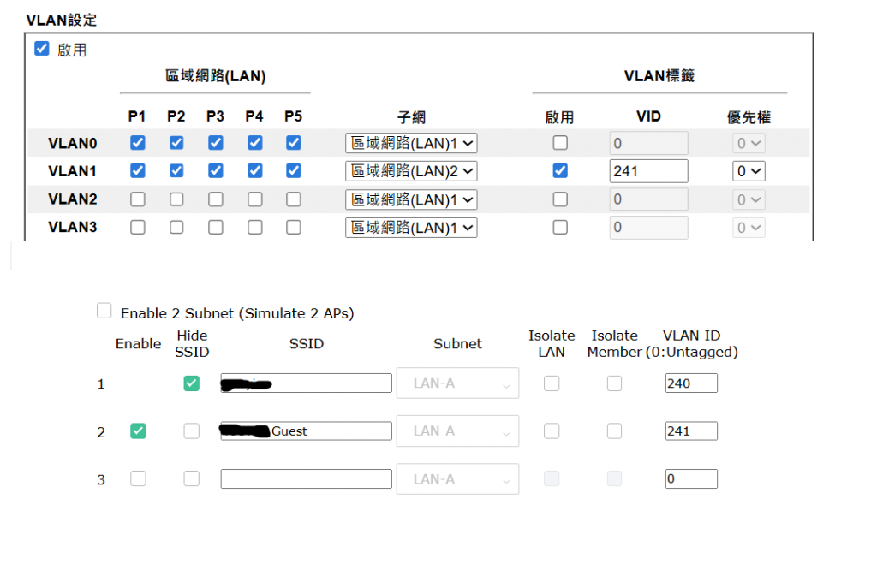Open Subnet dropdown for SSID row 1
The image size is (877, 588).
pos(457,383)
